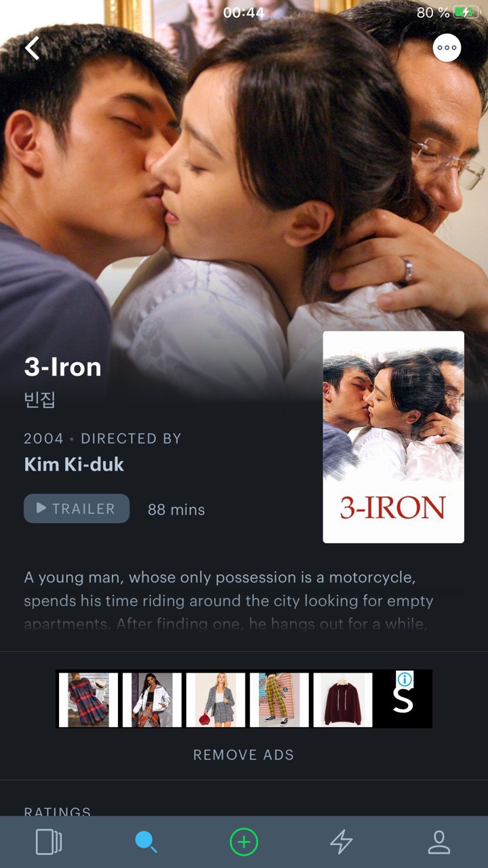Tap the 3-IRON poster thumbnail
The image size is (488, 868).
pos(394,437)
